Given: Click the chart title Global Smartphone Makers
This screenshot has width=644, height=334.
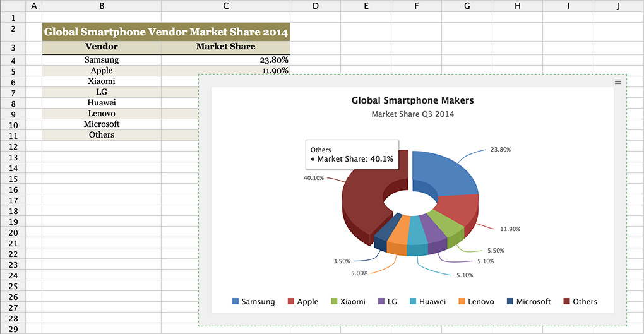Looking at the screenshot, I should (412, 100).
